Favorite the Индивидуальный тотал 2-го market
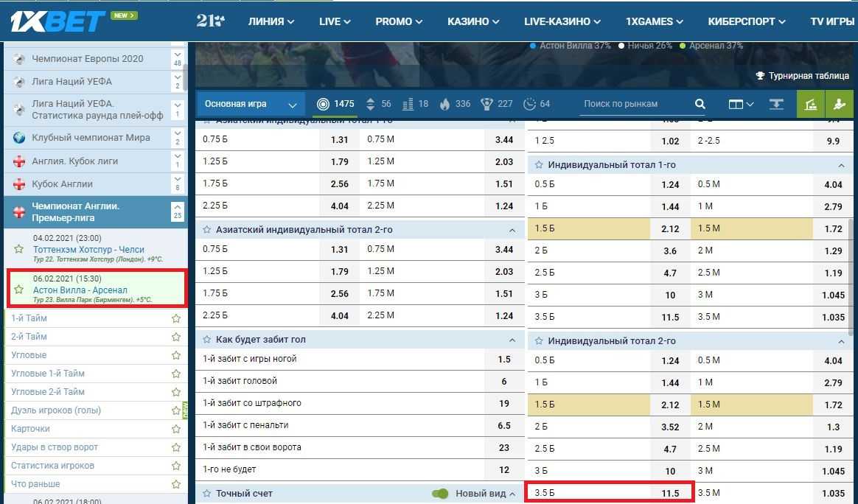Image resolution: width=858 pixels, height=504 pixels. (x=539, y=341)
